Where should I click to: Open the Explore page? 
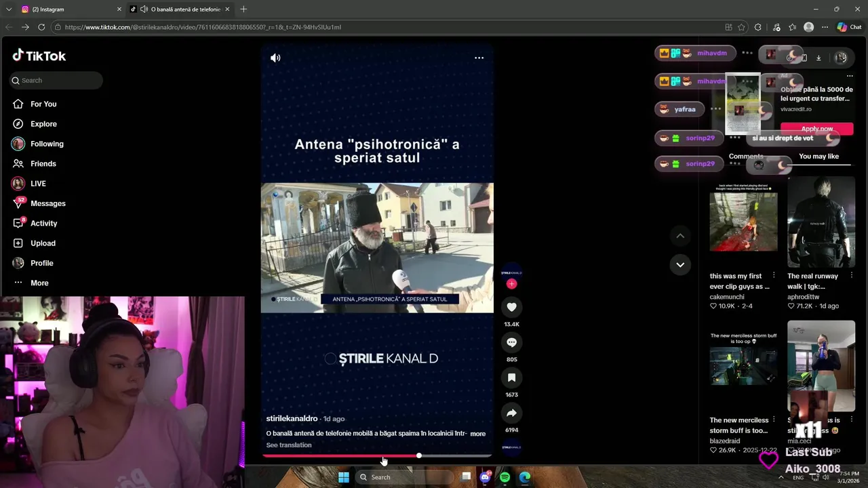click(x=43, y=124)
